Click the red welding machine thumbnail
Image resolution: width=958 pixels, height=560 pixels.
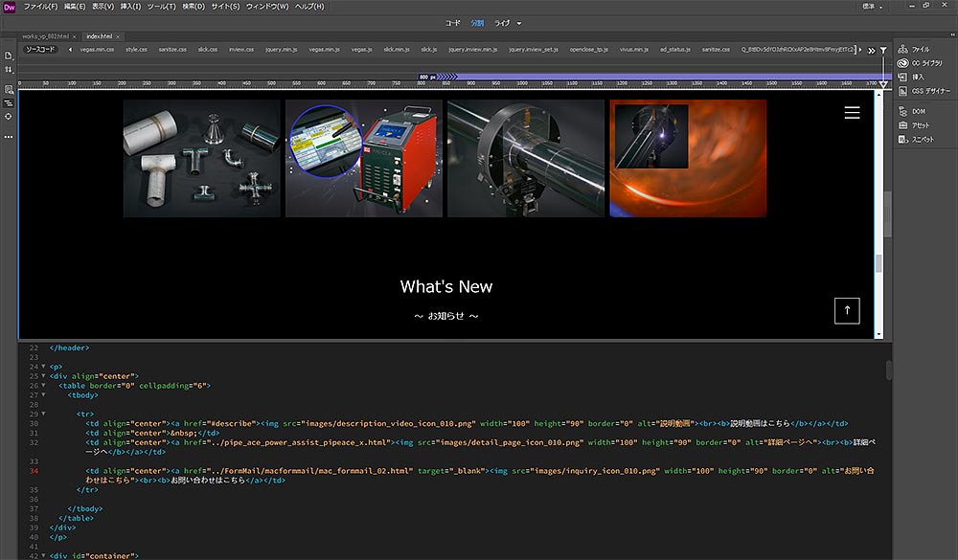pos(364,158)
